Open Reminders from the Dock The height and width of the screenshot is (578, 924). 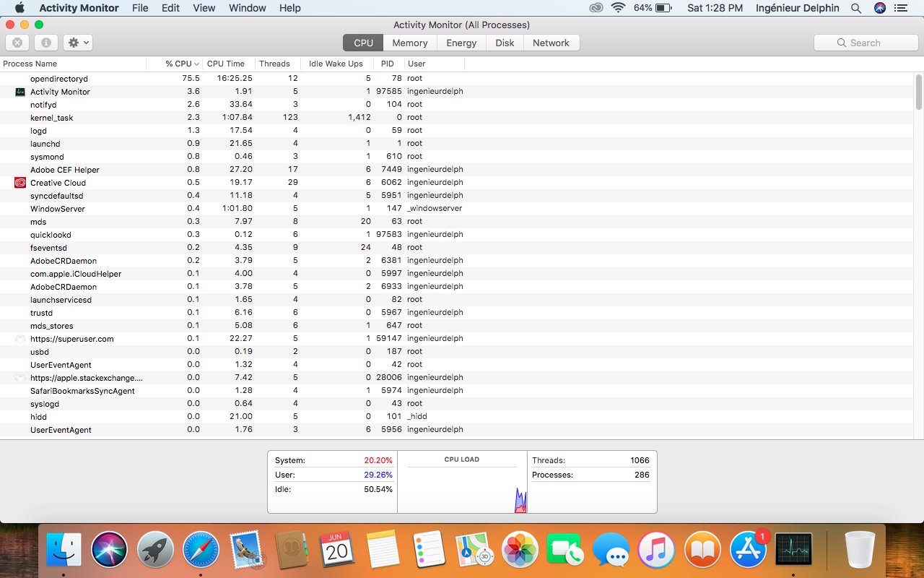[x=428, y=551]
